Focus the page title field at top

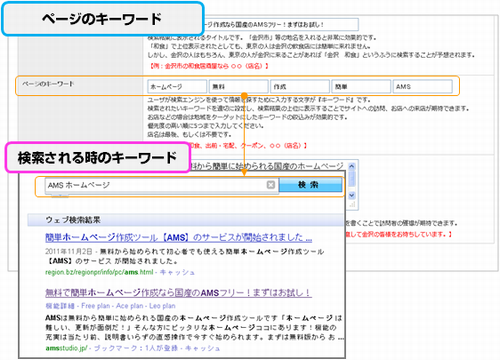tap(281, 25)
